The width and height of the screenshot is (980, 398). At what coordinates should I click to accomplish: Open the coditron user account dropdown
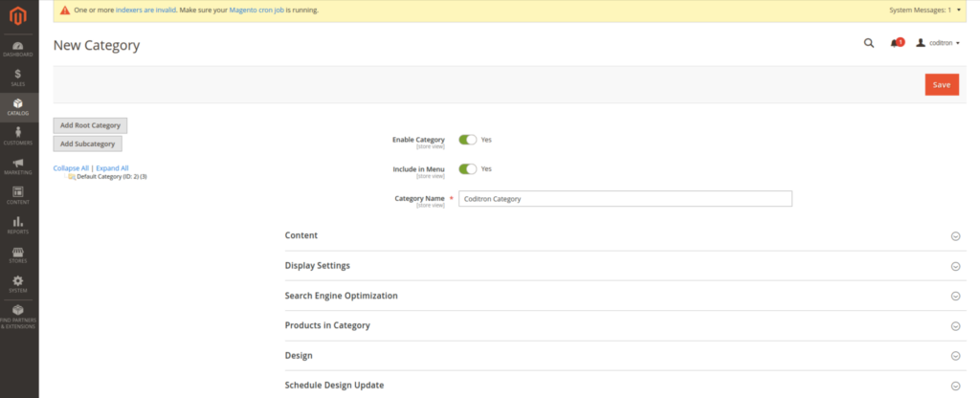[938, 43]
